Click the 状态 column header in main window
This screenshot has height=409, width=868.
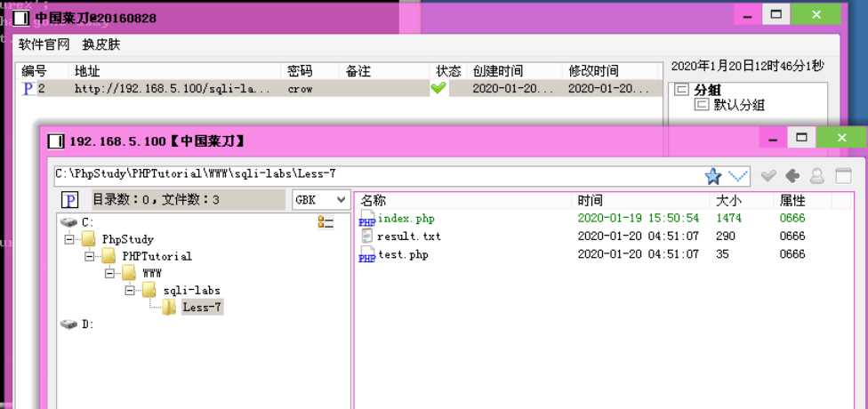click(x=448, y=71)
